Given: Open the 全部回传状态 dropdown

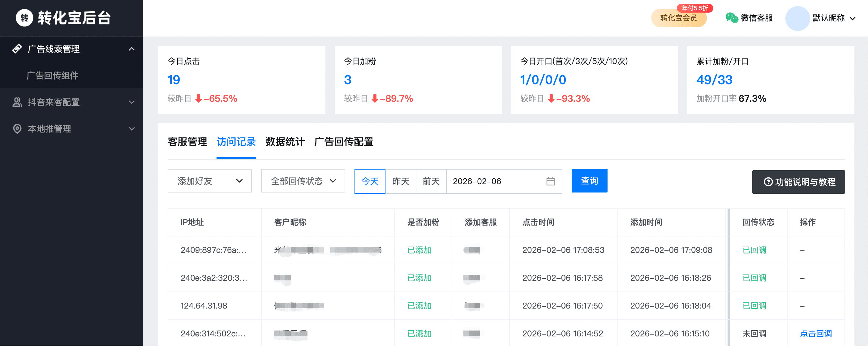Looking at the screenshot, I should (x=303, y=181).
